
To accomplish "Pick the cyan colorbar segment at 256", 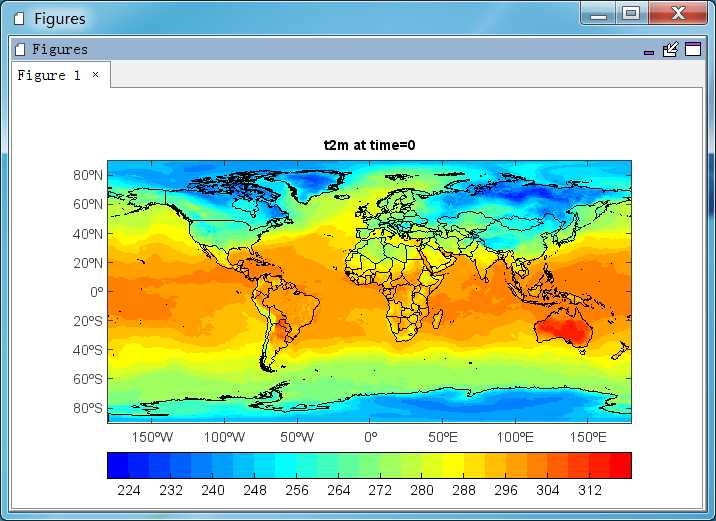I will 285,465.
